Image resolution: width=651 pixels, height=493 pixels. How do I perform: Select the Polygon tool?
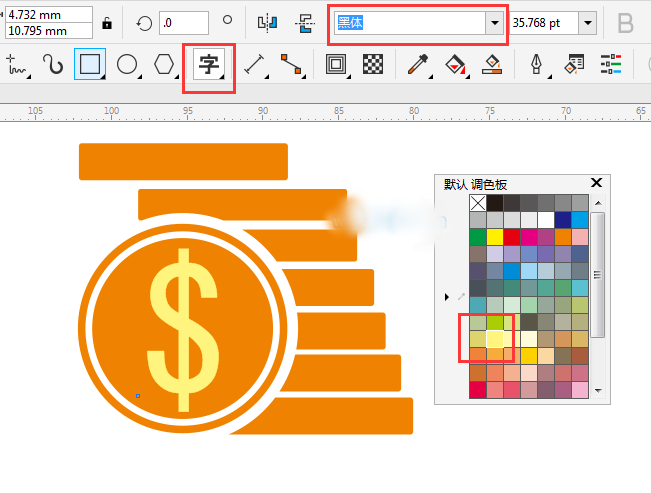pos(164,66)
